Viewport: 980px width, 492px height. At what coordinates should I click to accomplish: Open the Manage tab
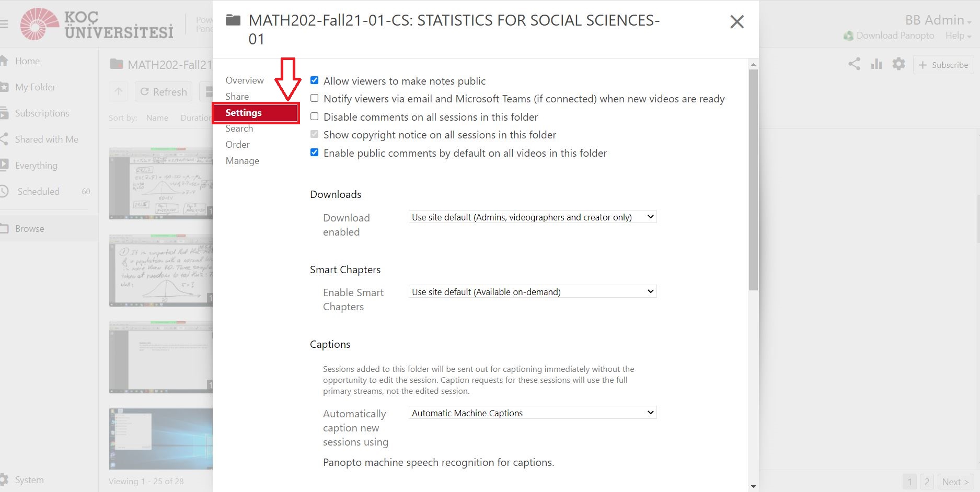tap(243, 161)
